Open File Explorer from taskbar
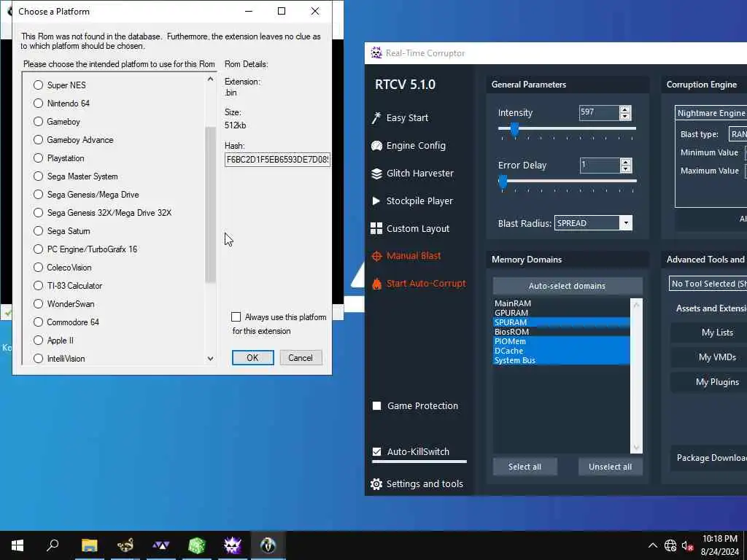This screenshot has height=560, width=747. point(89,545)
